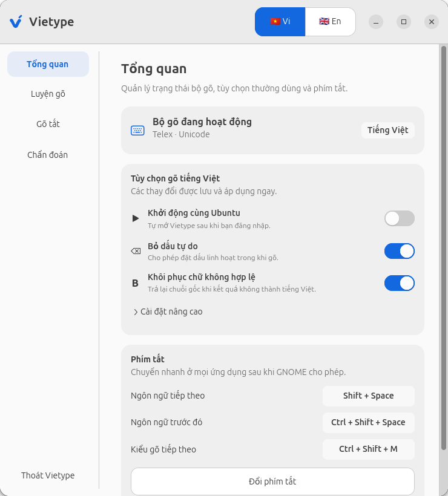Click the Ctrl + Shift + Space shortcut box
This screenshot has width=448, height=496.
pos(369,423)
